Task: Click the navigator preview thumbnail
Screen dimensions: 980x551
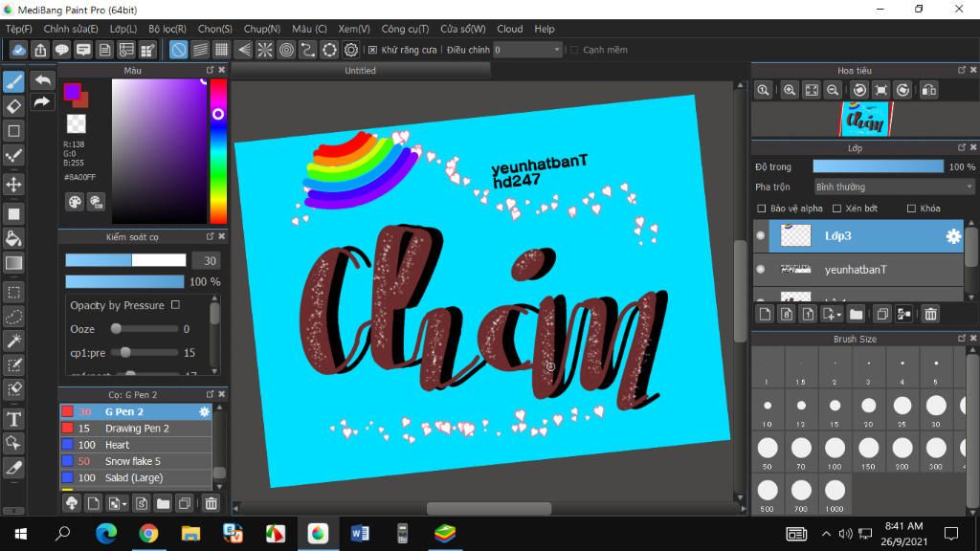Action: (865, 120)
